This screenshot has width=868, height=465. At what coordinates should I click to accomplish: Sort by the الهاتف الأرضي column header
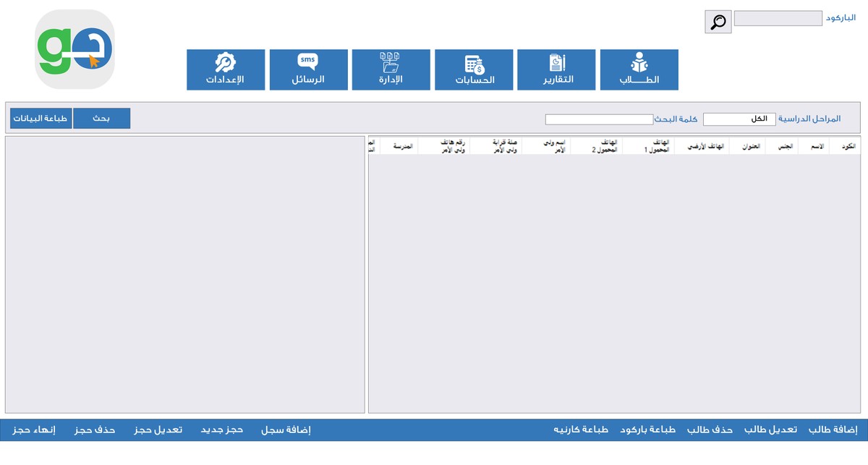702,145
